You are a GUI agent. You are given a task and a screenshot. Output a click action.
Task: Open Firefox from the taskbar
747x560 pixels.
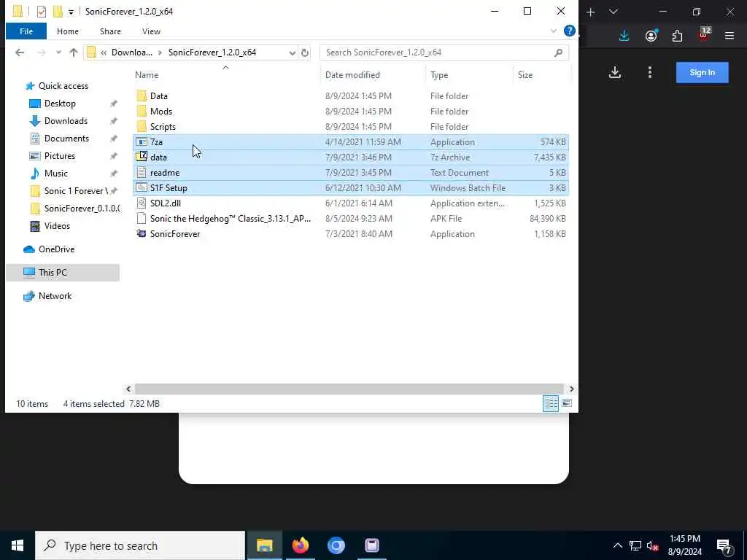(300, 545)
